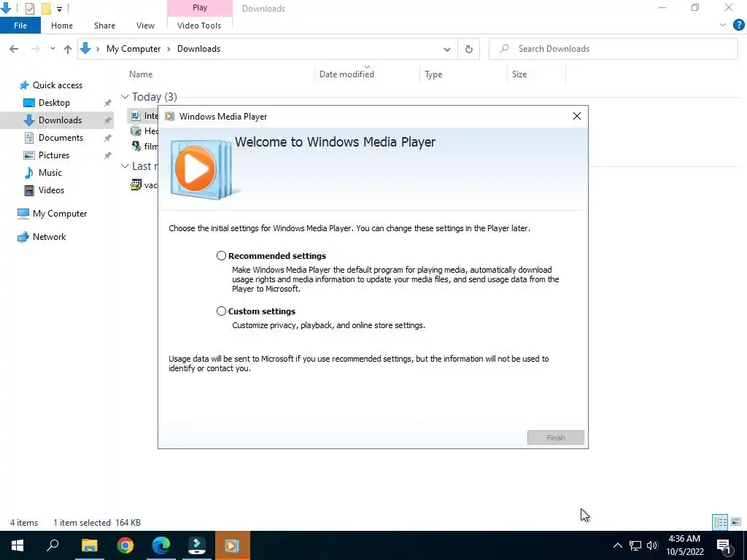Sort by Type column header
The image size is (747, 560).
(x=433, y=74)
